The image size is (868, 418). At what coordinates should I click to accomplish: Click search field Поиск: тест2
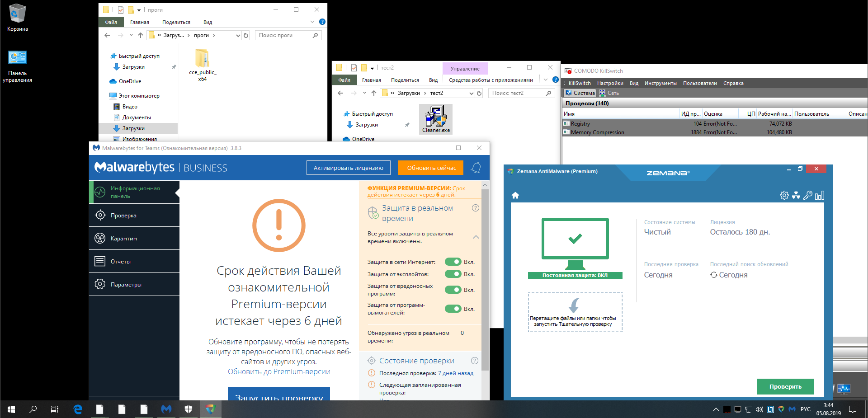pyautogui.click(x=521, y=93)
